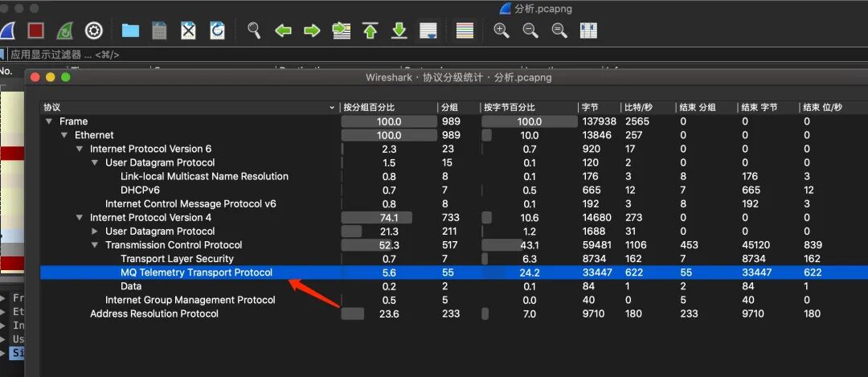Stop the capture with red square icon
Image resolution: width=868 pixels, height=377 pixels.
point(36,31)
